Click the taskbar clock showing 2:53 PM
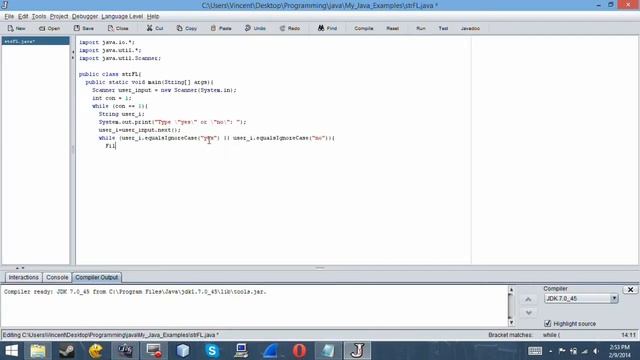 (620, 351)
